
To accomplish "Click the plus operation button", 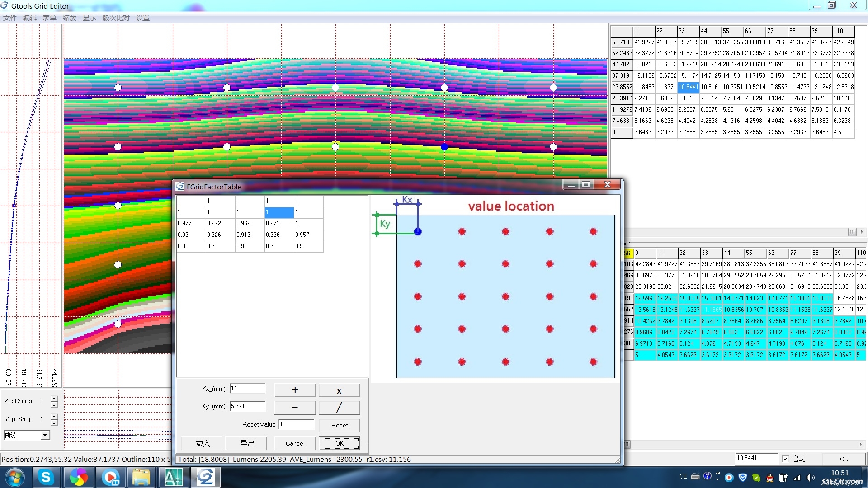I will coord(295,390).
